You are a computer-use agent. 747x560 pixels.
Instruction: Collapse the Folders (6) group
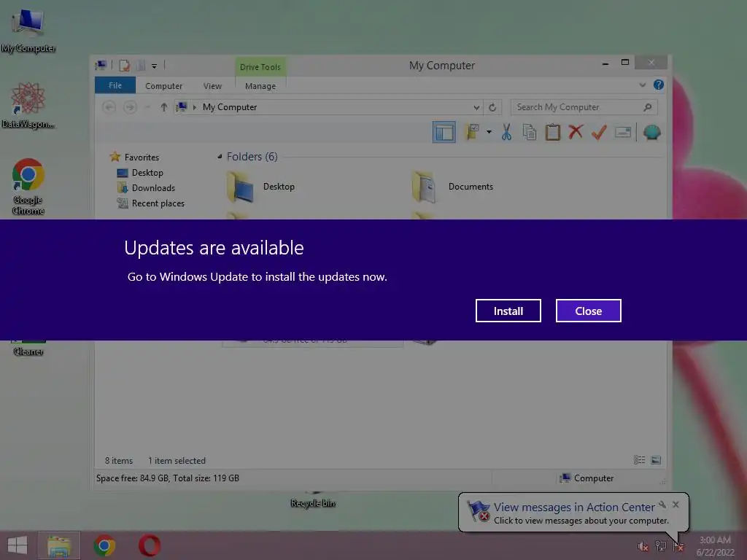click(220, 156)
